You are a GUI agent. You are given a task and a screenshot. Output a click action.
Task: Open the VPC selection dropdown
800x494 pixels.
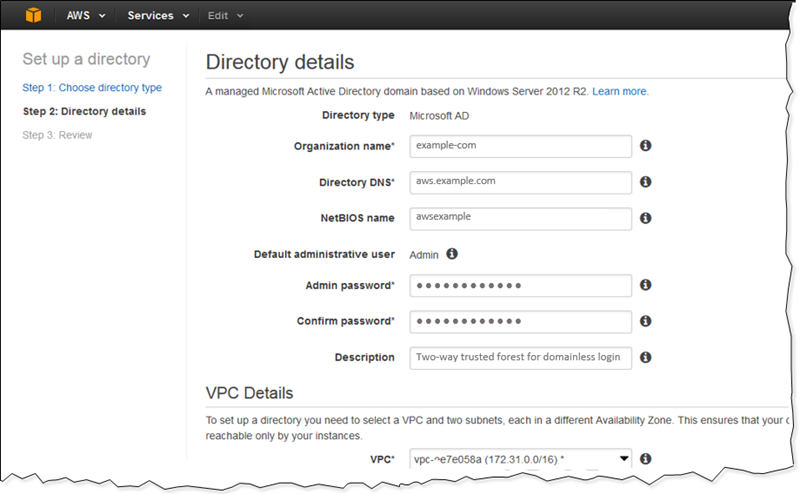click(520, 459)
